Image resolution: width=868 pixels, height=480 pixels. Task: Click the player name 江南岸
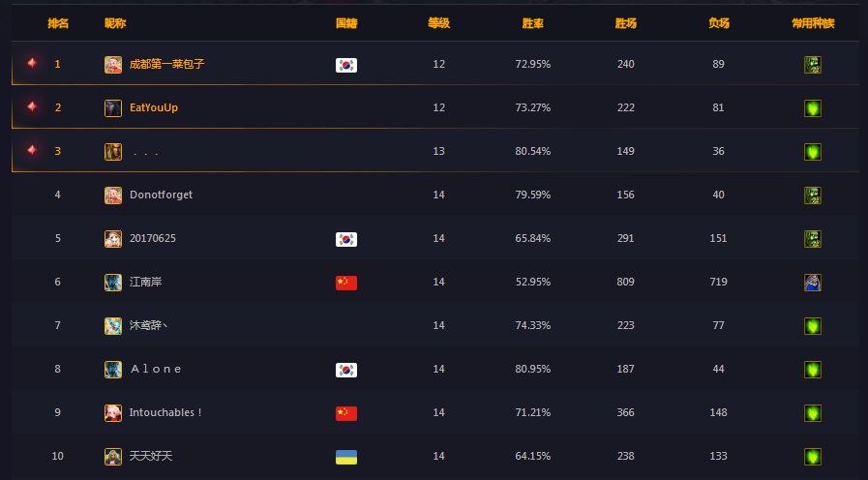click(x=145, y=282)
